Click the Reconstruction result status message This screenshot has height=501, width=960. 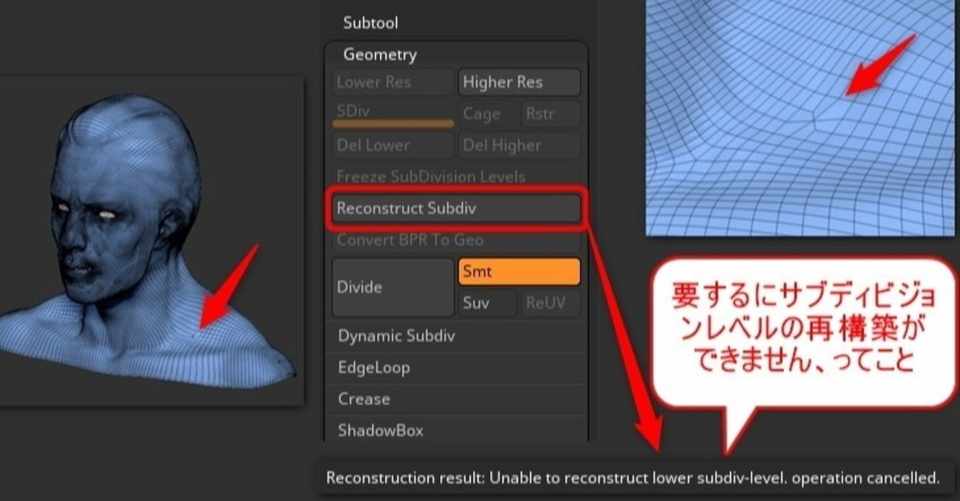coord(633,478)
